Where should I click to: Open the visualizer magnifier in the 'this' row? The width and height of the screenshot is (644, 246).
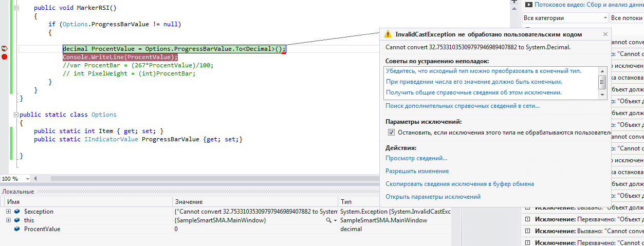pyautogui.click(x=329, y=220)
